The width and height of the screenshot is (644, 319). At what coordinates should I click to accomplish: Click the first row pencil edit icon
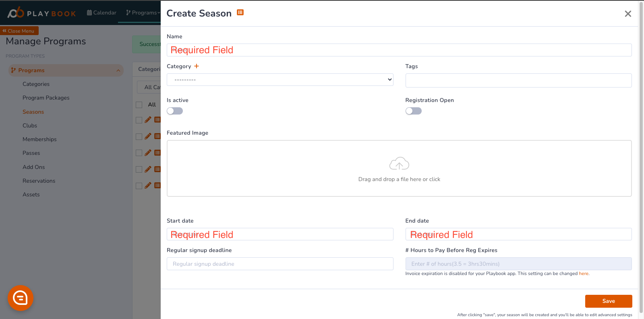pyautogui.click(x=148, y=120)
